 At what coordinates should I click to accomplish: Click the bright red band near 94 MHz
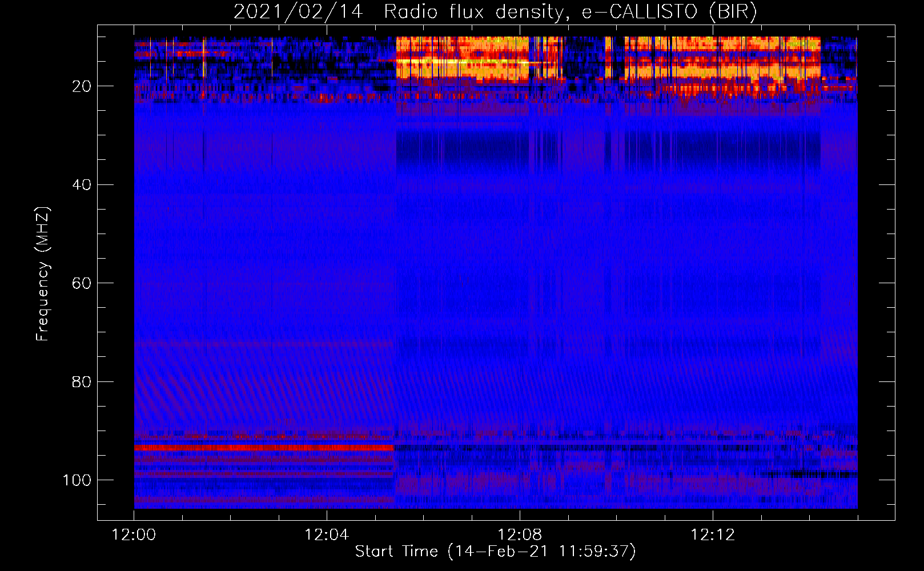click(264, 448)
